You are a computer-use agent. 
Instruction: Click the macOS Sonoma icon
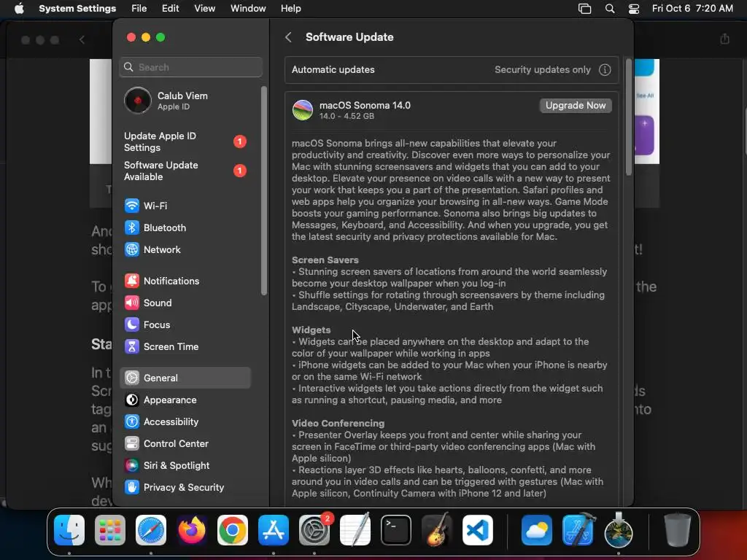click(303, 110)
